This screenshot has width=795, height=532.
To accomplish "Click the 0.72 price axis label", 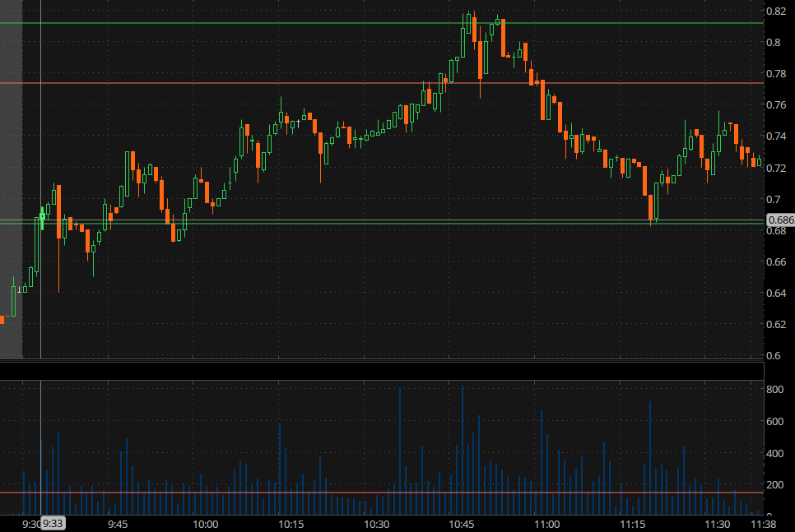I will click(776, 169).
